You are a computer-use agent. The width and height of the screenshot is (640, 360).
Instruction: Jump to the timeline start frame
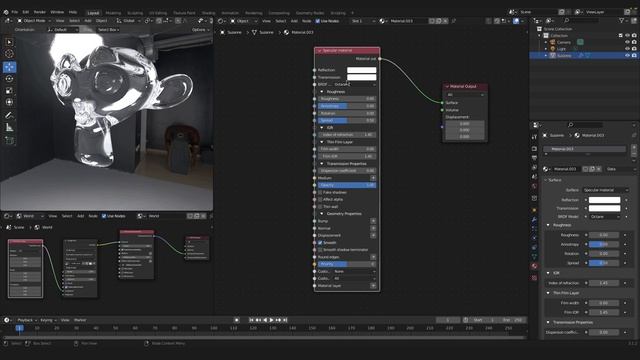(x=251, y=320)
